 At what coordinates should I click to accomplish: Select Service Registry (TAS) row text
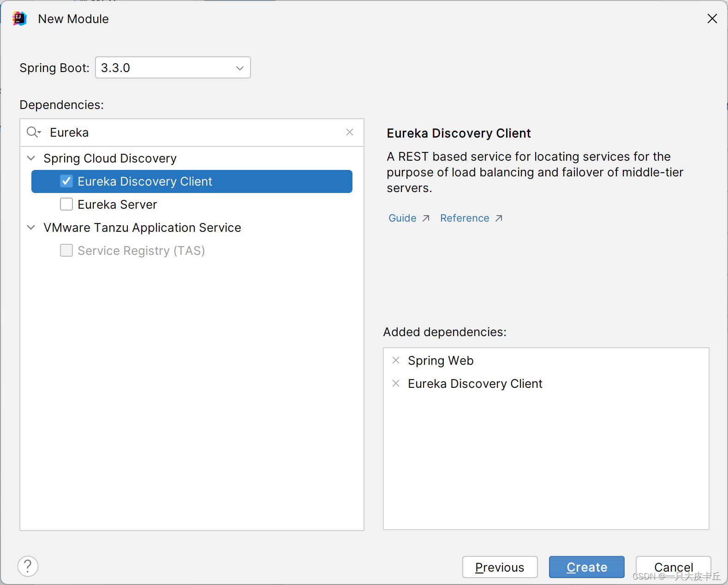(x=141, y=251)
